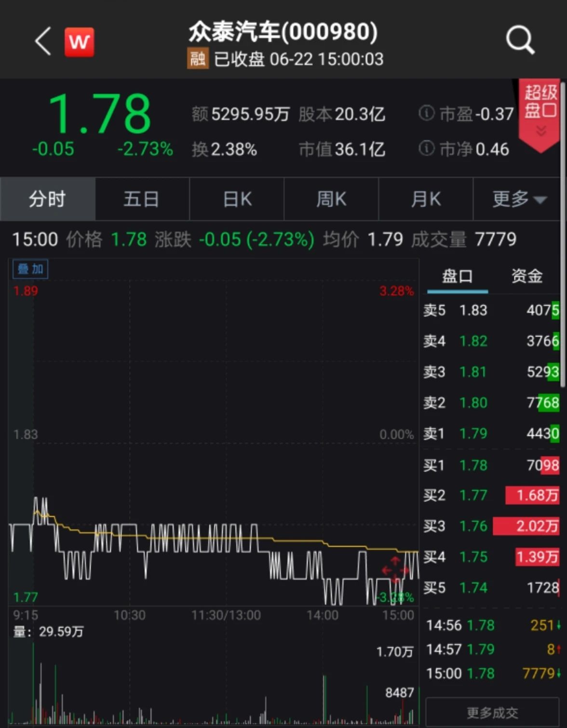
Task: Tap the stock title 众泰汽车(000980)
Action: [283, 32]
